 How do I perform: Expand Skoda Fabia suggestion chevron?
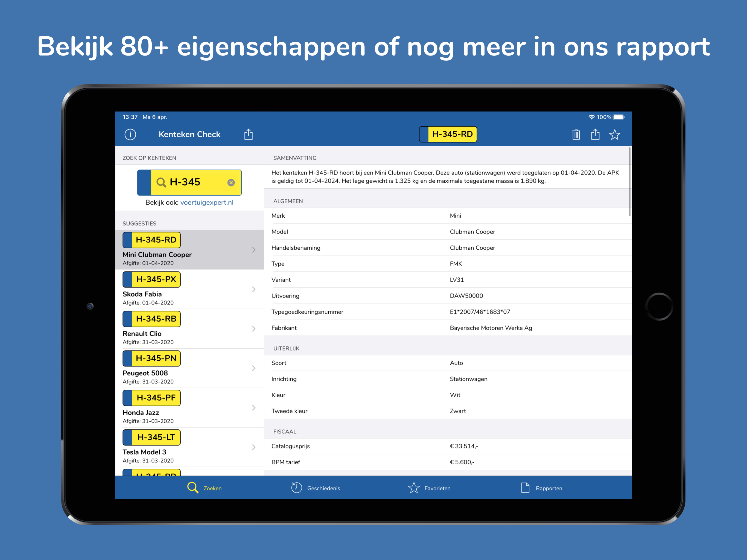pyautogui.click(x=254, y=290)
